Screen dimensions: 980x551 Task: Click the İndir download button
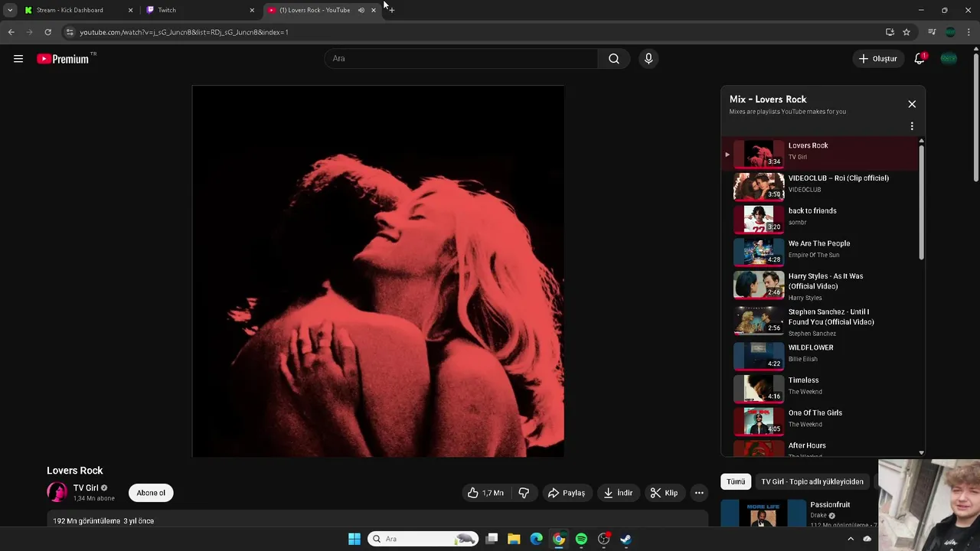click(617, 493)
